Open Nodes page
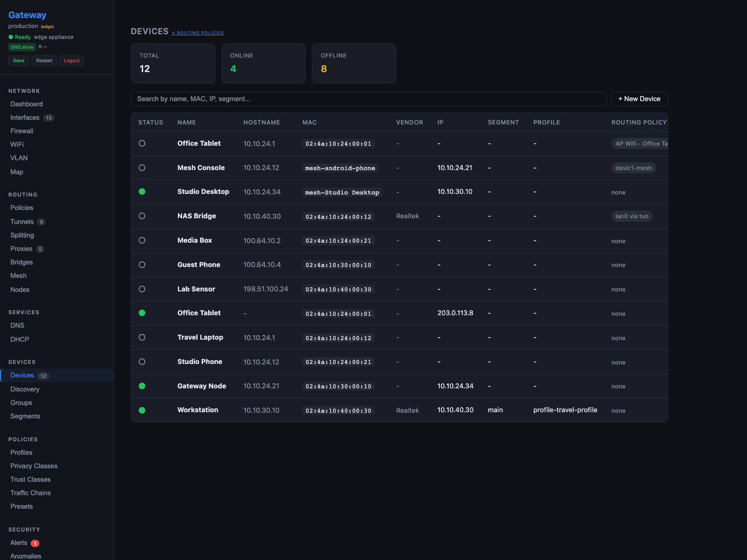 point(20,290)
